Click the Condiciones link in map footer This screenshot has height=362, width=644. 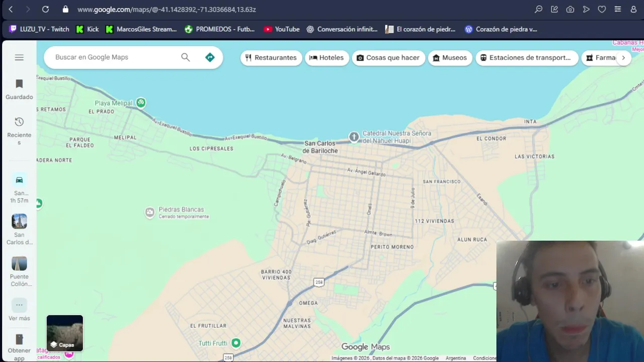click(x=485, y=358)
